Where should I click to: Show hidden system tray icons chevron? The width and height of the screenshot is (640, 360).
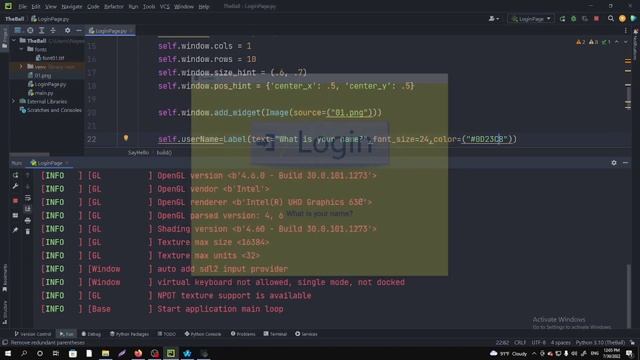534,353
